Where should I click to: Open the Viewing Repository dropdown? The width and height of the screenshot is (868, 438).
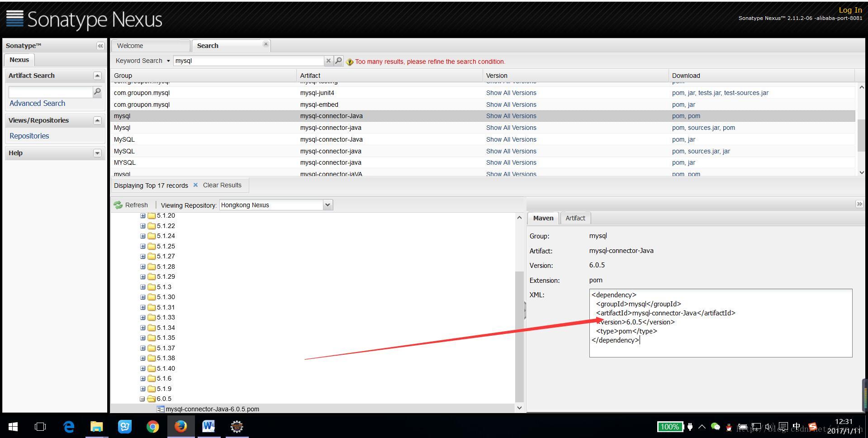(x=327, y=205)
